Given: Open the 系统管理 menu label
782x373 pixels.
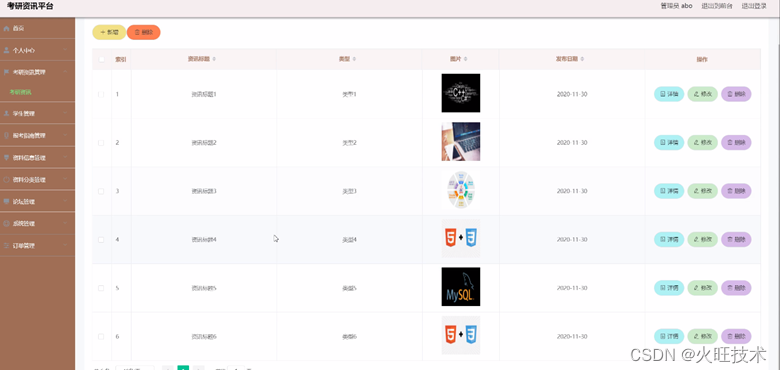Looking at the screenshot, I should click(x=24, y=224).
